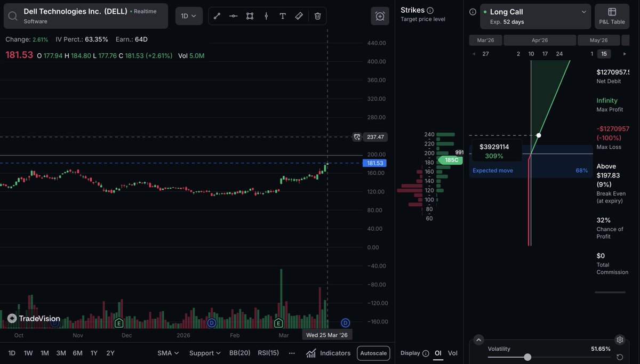The height and width of the screenshot is (364, 640).
Task: Open the dividend marker D near February
Action: 211,323
